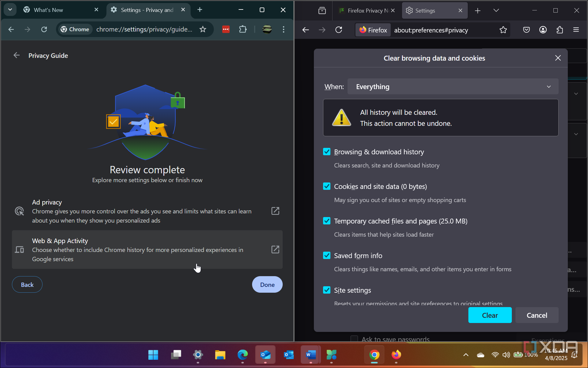588x368 pixels.
Task: Open the Ad privacy external link icon
Action: point(275,211)
